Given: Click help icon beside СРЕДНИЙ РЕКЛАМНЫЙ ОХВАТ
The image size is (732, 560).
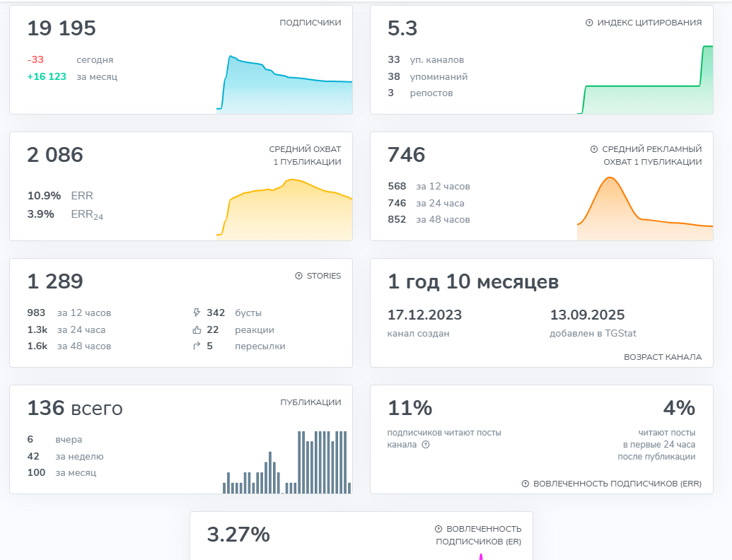Looking at the screenshot, I should 594,149.
